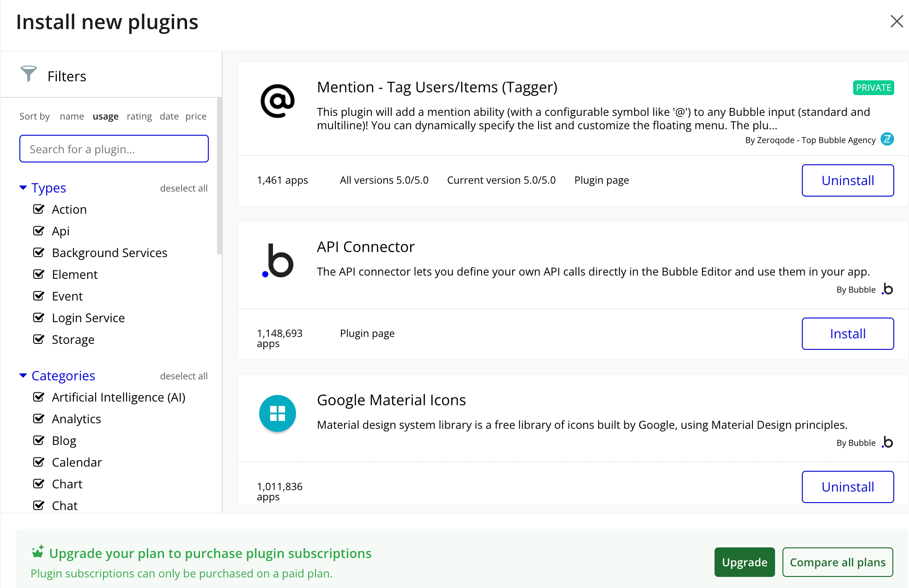Click the API Connector Bubble logo
This screenshot has width=909, height=588.
(278, 260)
